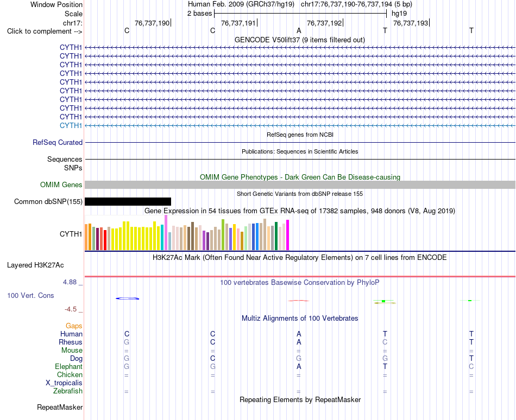Click the CYTH1 label beside GTEx bar chart
Image resolution: width=516 pixels, height=420 pixels.
point(71,234)
